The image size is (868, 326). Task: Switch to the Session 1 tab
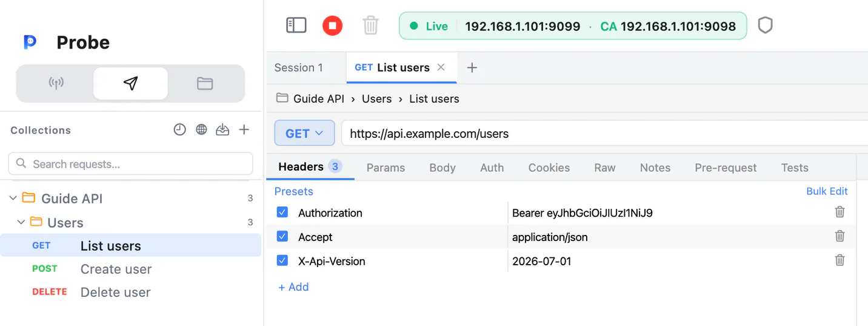pos(299,67)
